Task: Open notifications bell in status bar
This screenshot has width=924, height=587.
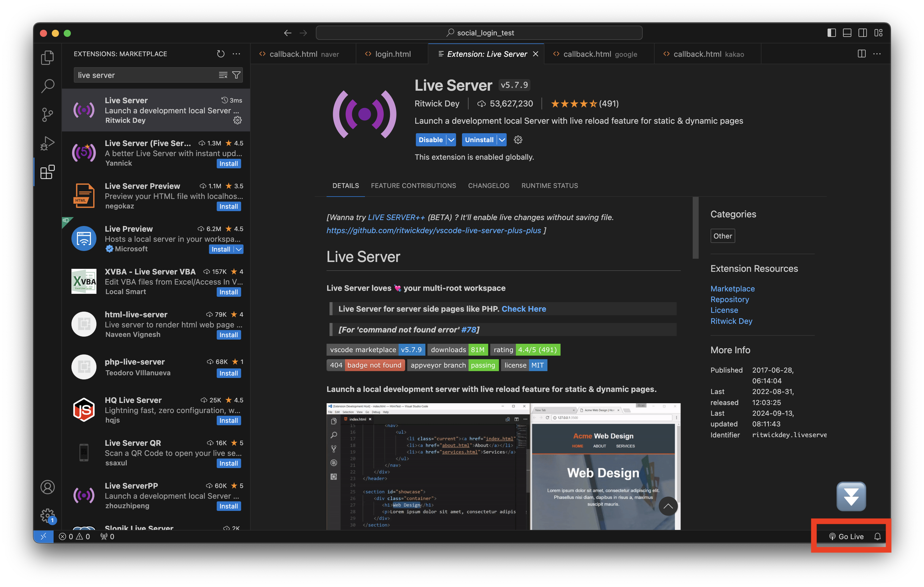Action: [x=877, y=536]
